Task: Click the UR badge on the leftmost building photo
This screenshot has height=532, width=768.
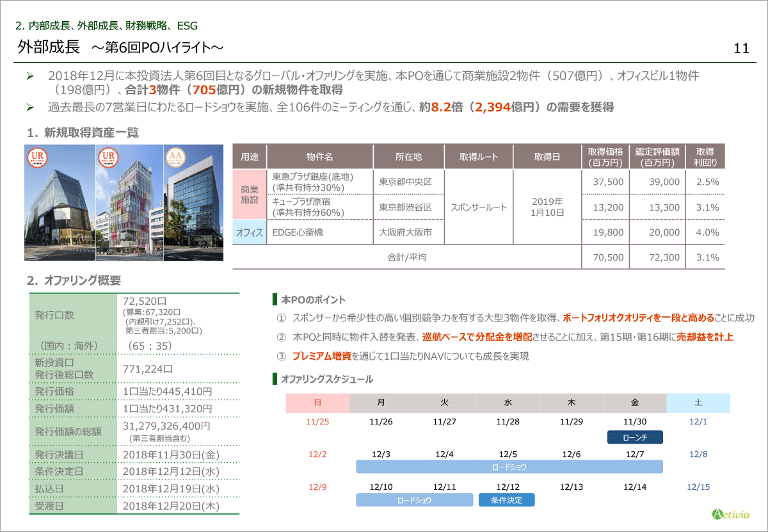Action: 37,157
